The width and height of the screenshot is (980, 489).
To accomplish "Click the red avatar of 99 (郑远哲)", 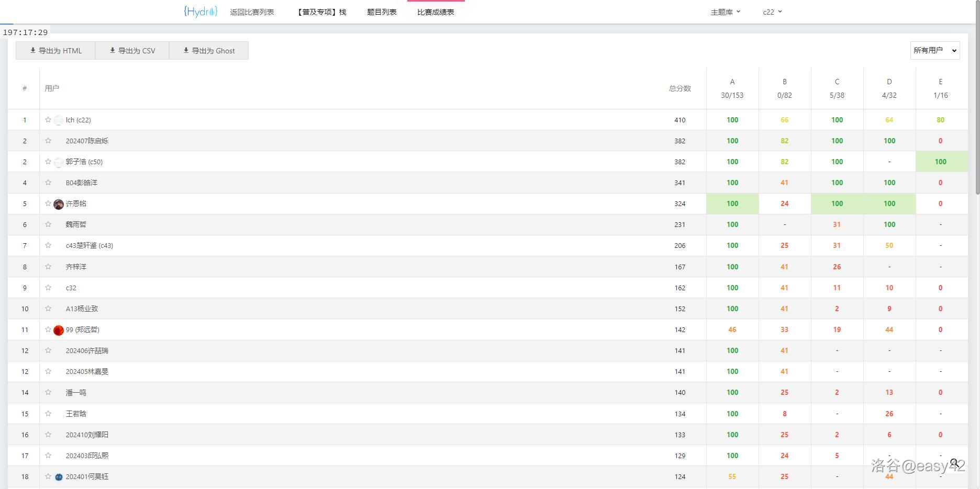I will [59, 330].
